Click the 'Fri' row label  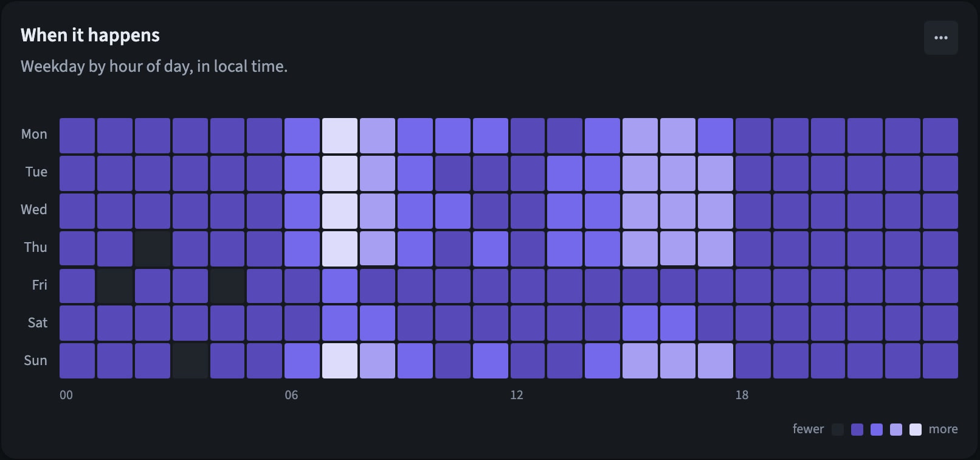pos(40,285)
